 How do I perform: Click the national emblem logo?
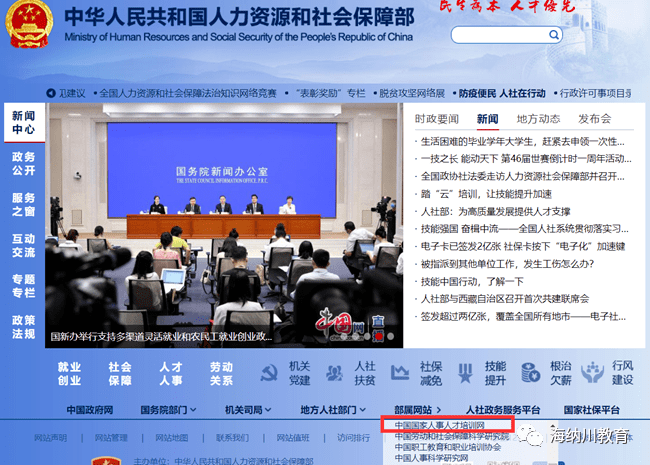pyautogui.click(x=29, y=24)
